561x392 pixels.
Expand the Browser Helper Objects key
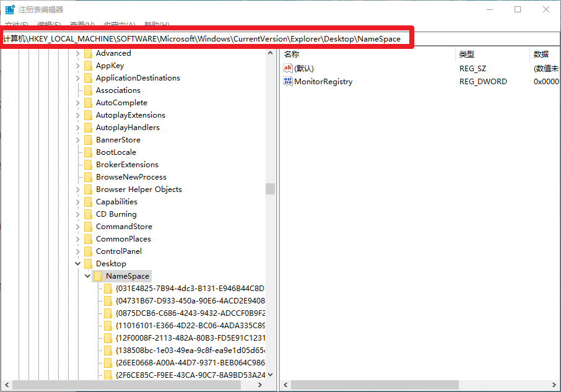tap(77, 189)
